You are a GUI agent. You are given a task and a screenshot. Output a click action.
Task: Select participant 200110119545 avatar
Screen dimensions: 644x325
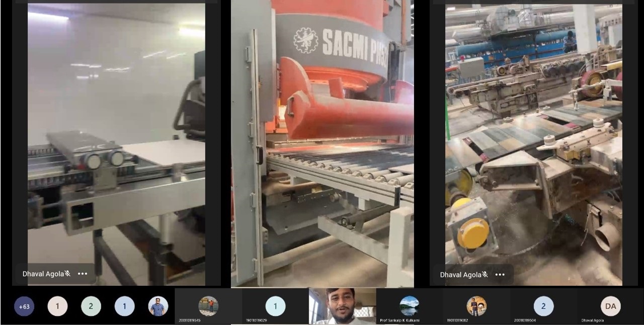pyautogui.click(x=208, y=306)
